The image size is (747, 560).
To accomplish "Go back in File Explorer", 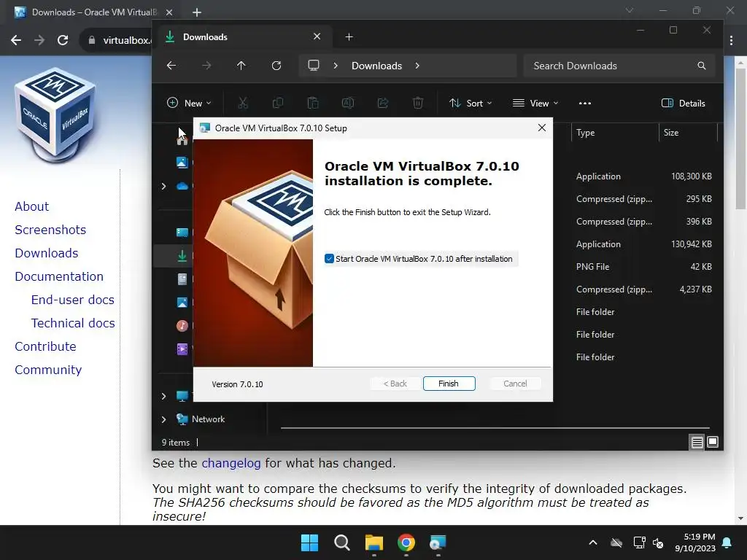I will coord(171,66).
